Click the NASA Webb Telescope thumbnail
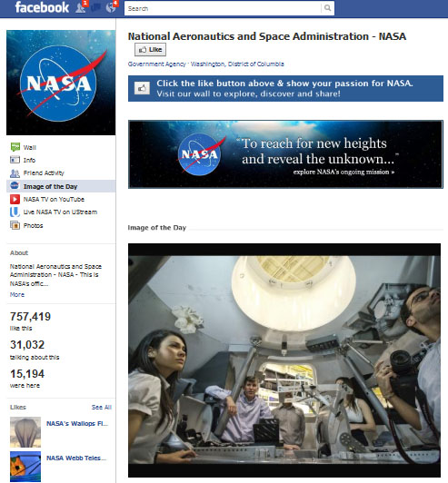The width and height of the screenshot is (448, 483). 25,467
